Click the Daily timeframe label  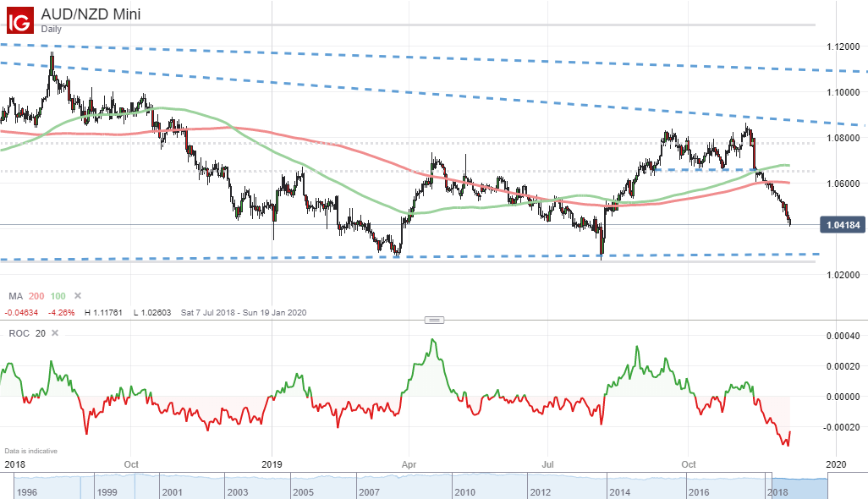tap(51, 30)
